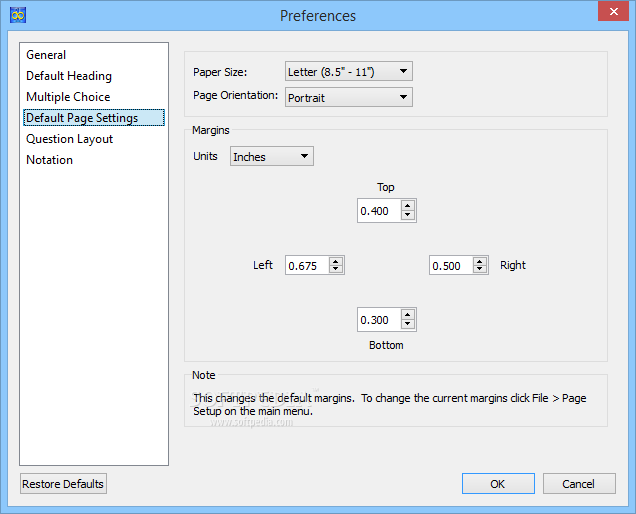Increase the Top margin with up arrow
Viewport: 636px width, 514px height.
(408, 206)
